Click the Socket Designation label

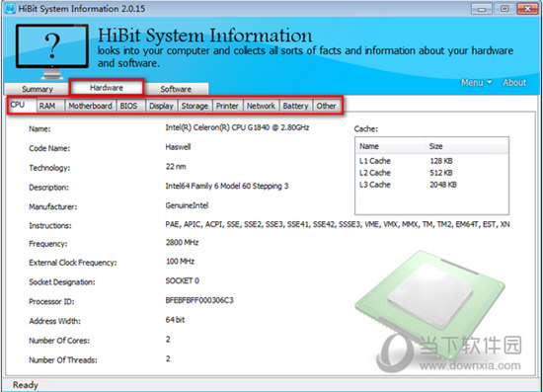pyautogui.click(x=61, y=281)
